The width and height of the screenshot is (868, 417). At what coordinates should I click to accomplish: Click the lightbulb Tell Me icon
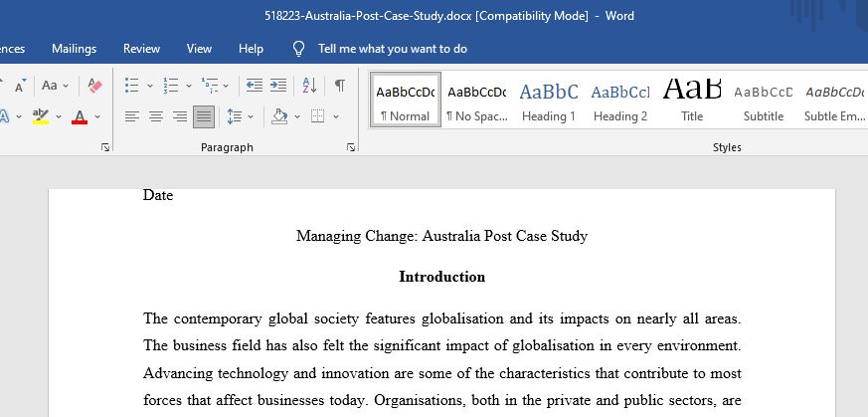click(299, 49)
